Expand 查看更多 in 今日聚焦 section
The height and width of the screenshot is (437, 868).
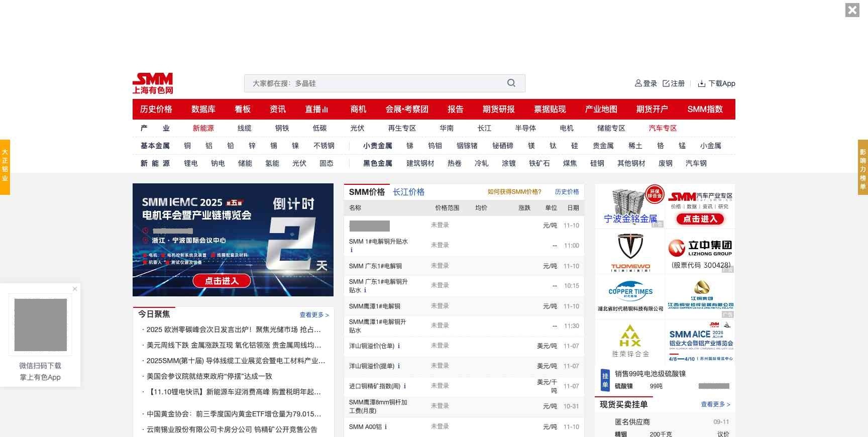tap(314, 315)
